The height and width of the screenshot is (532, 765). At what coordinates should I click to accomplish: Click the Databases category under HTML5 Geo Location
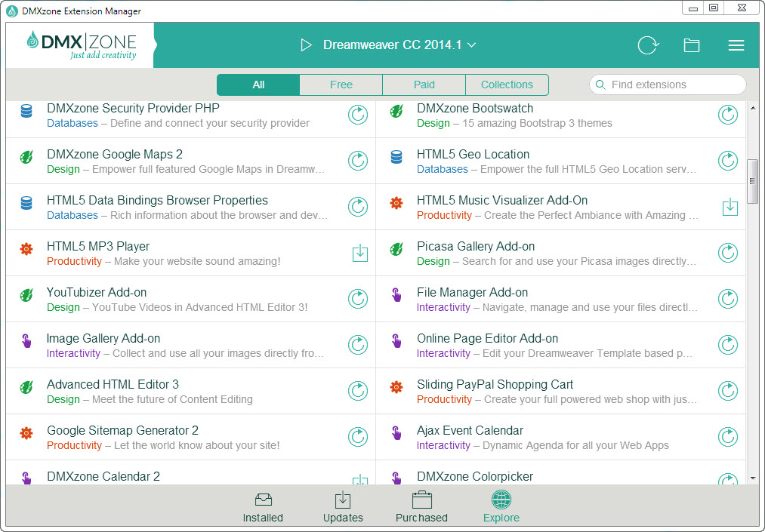coord(442,169)
